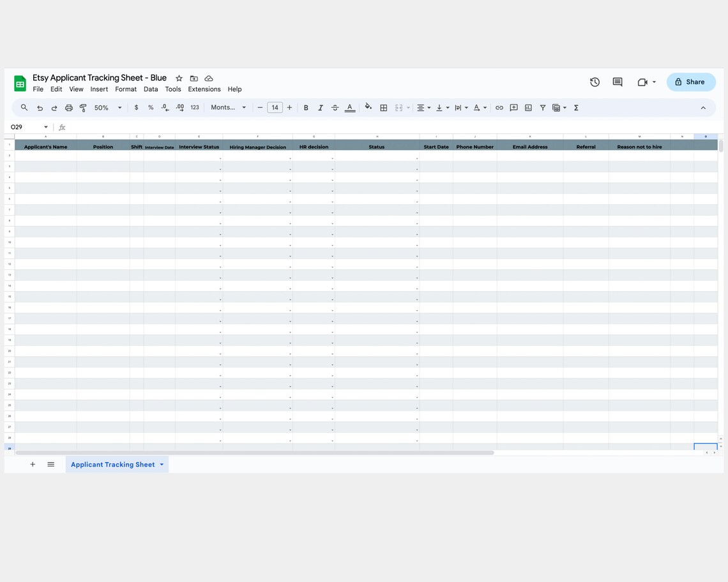Insert a link using the toolbar icon
Viewport: 728px width, 582px height.
(x=499, y=107)
